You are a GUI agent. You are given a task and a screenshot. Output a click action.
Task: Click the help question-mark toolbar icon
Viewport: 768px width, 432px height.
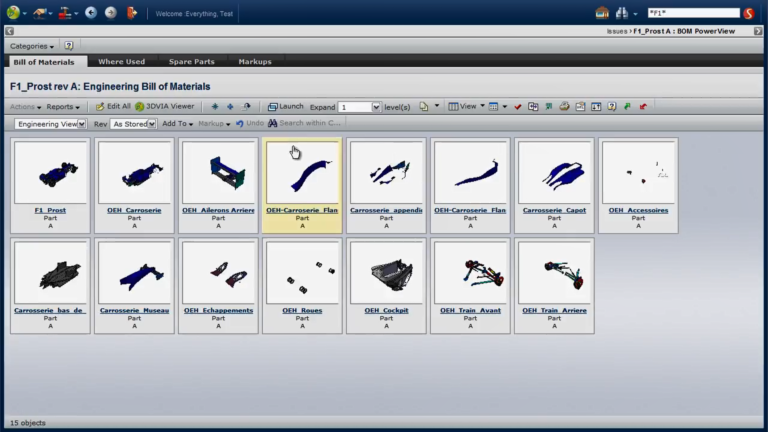click(x=612, y=106)
